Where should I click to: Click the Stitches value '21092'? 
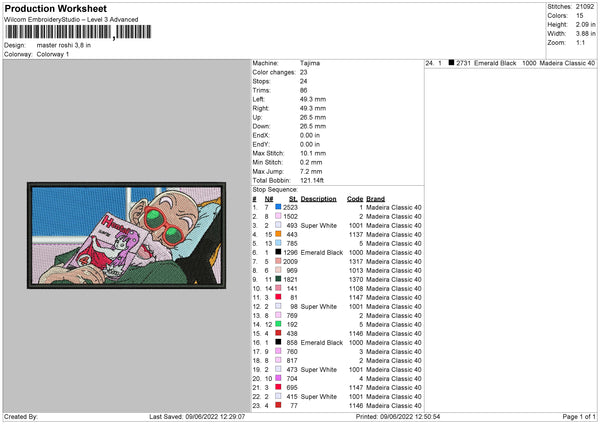point(585,7)
